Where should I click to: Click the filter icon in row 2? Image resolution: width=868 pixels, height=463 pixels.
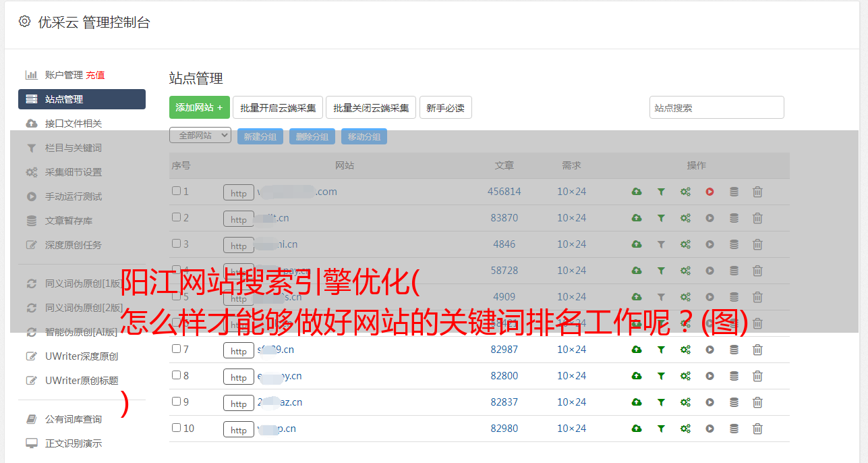(x=661, y=218)
